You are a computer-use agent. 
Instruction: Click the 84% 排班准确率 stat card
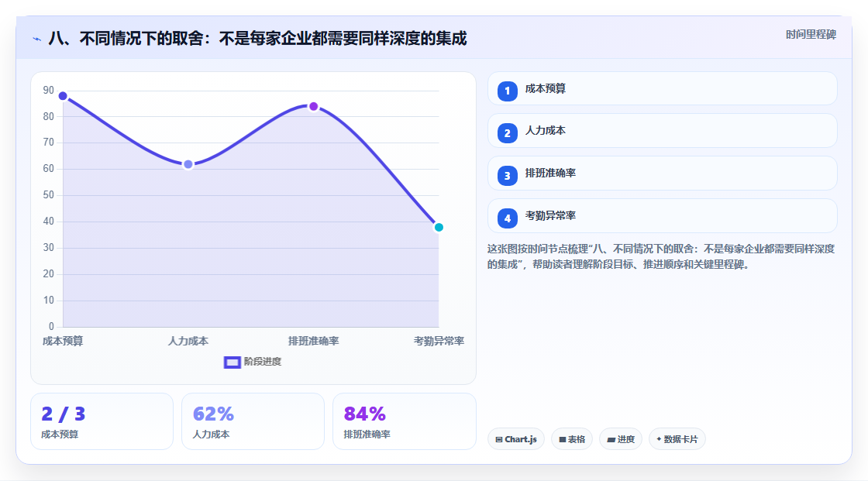tap(404, 421)
